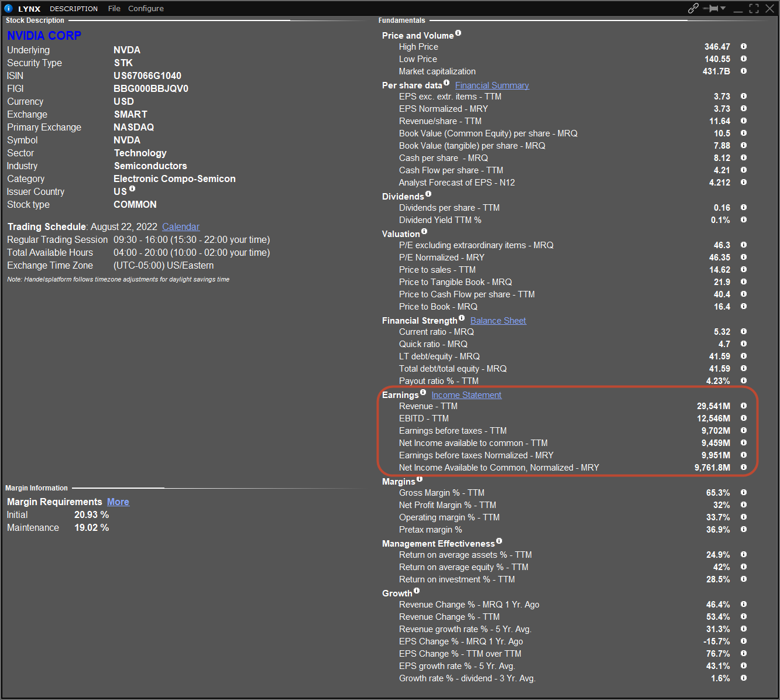Screen dimensions: 780x700
Task: Click info icon on Growth rate % dividend row
Action: coord(744,678)
